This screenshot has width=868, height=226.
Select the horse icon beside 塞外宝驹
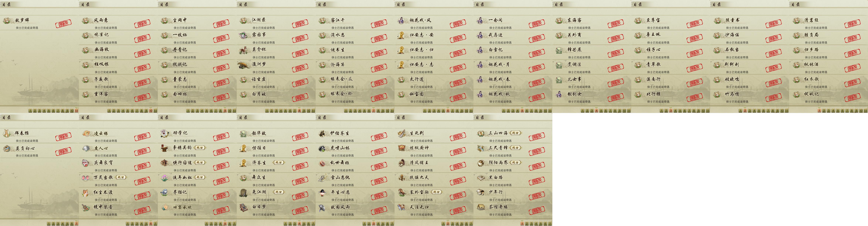(x=402, y=192)
